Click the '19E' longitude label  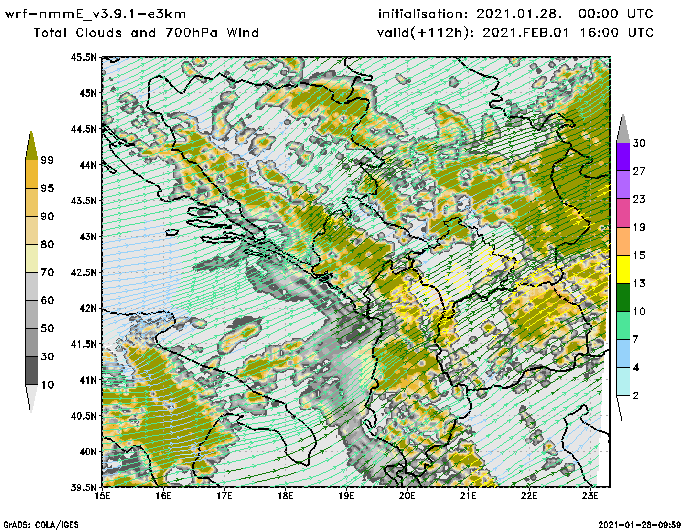click(x=346, y=496)
